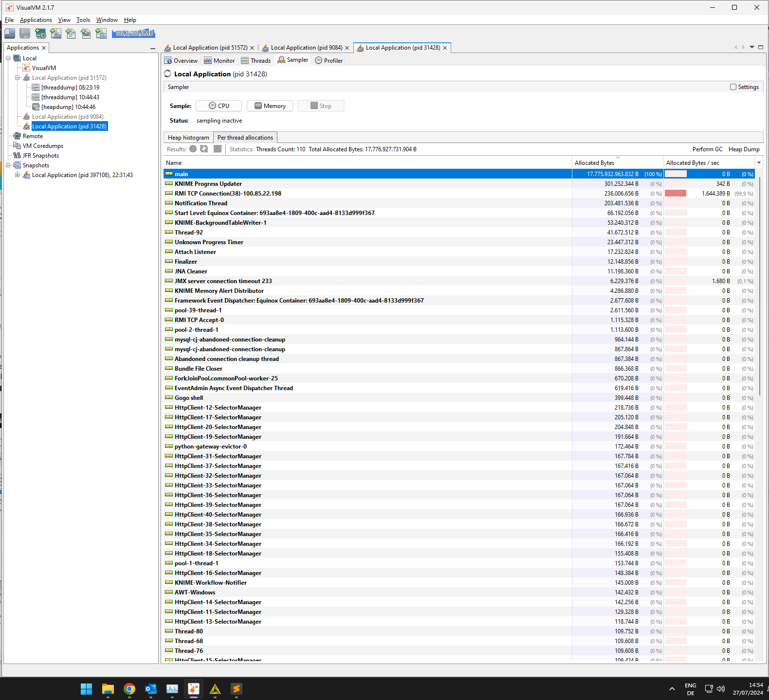Collapse the Local Application pid 51572 node
The height and width of the screenshot is (700, 769).
[18, 77]
